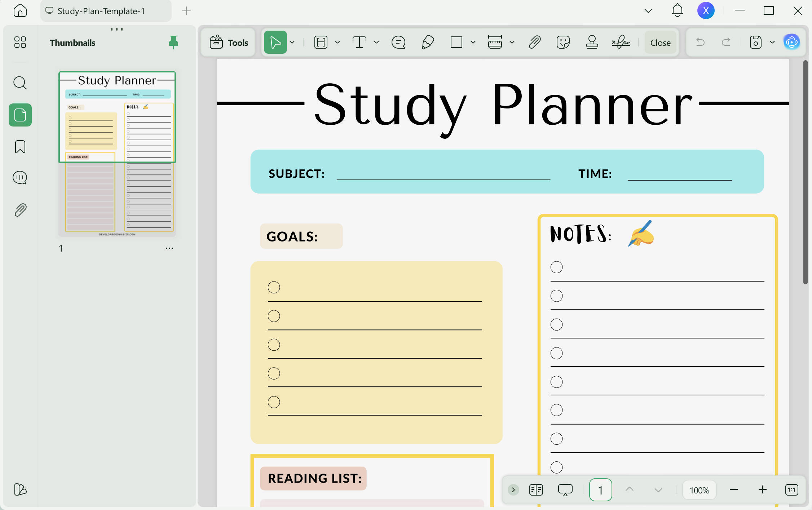Open the Text tool dropdown arrow
Image resolution: width=812 pixels, height=510 pixels.
[x=376, y=43]
